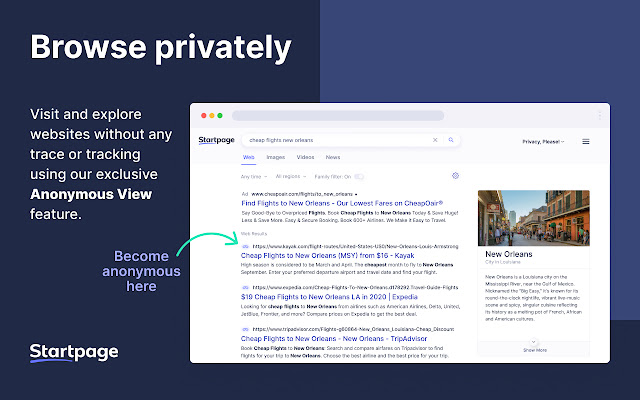The height and width of the screenshot is (400, 640).
Task: Click the Show More text link
Action: [x=535, y=350]
